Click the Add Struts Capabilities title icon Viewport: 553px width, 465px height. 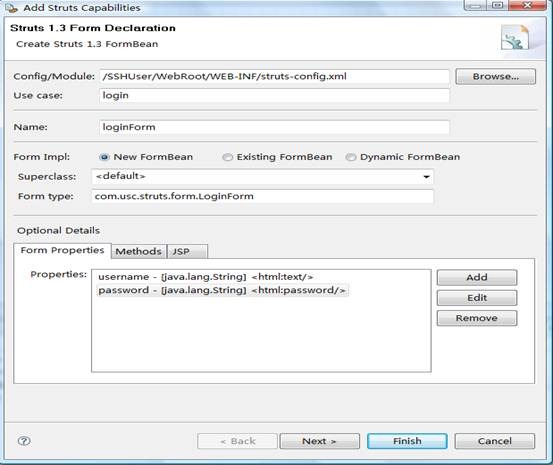tap(11, 8)
